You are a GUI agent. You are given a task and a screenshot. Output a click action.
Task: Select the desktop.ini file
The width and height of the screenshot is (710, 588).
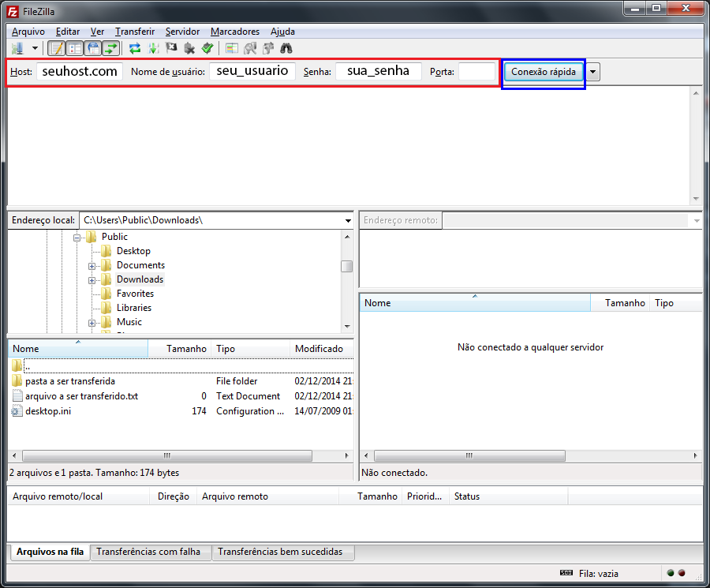(181, 411)
